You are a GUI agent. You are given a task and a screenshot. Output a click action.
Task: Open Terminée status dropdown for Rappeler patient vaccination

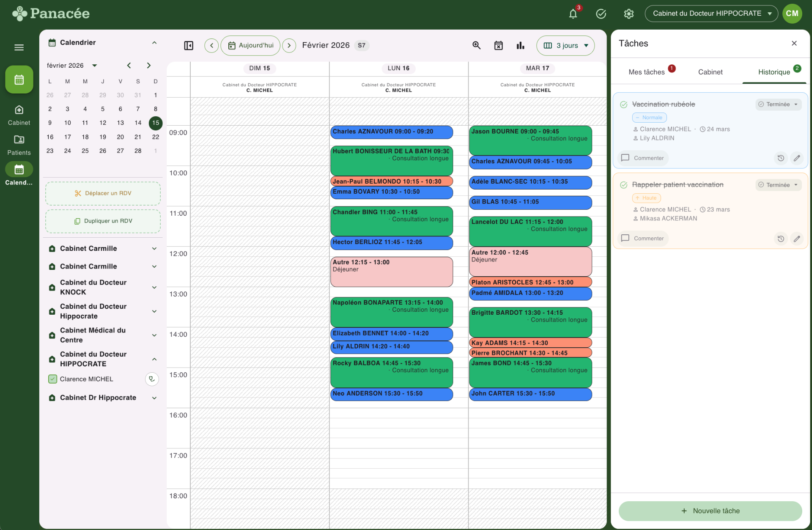(778, 185)
